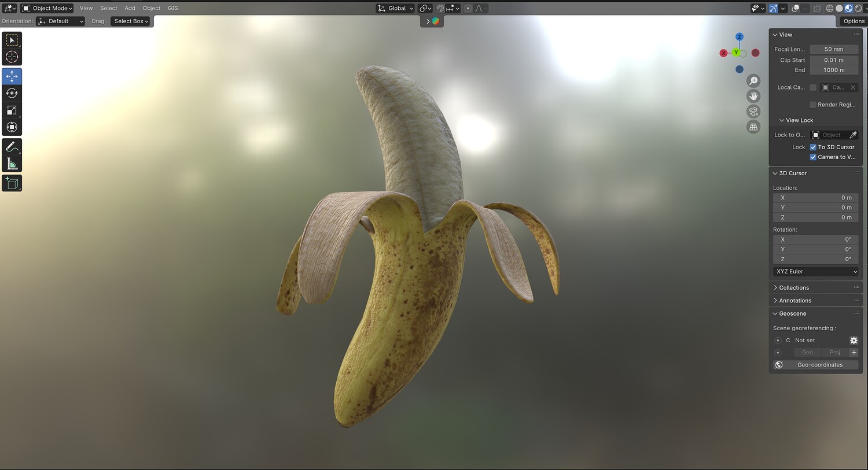Collapse the View panel
868x470 pixels.
pyautogui.click(x=775, y=35)
